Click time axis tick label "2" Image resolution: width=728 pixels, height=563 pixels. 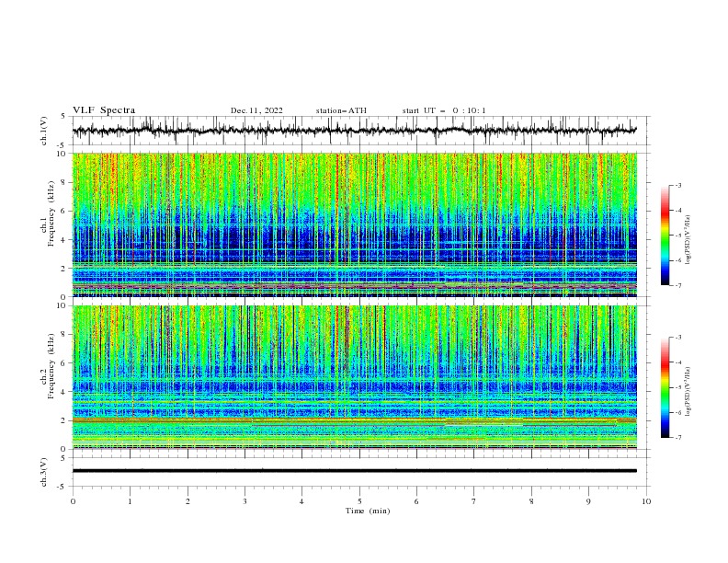188,501
